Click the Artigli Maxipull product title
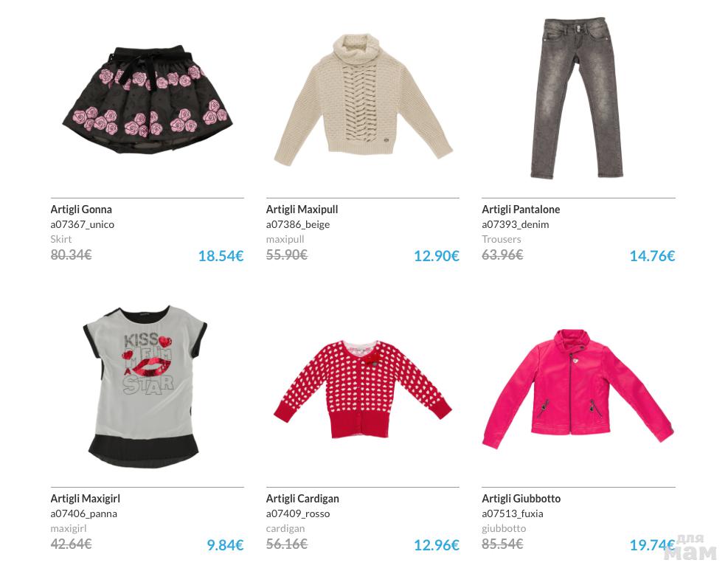The image size is (728, 571). coord(302,210)
